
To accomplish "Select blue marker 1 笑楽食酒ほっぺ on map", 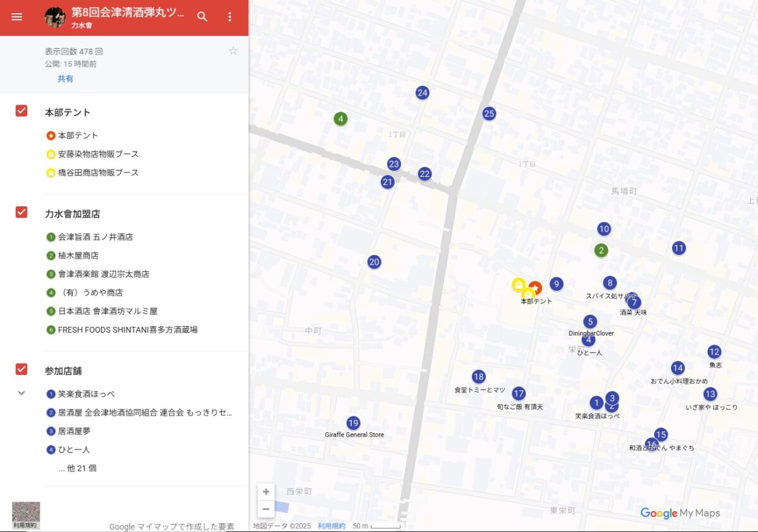I will (596, 403).
